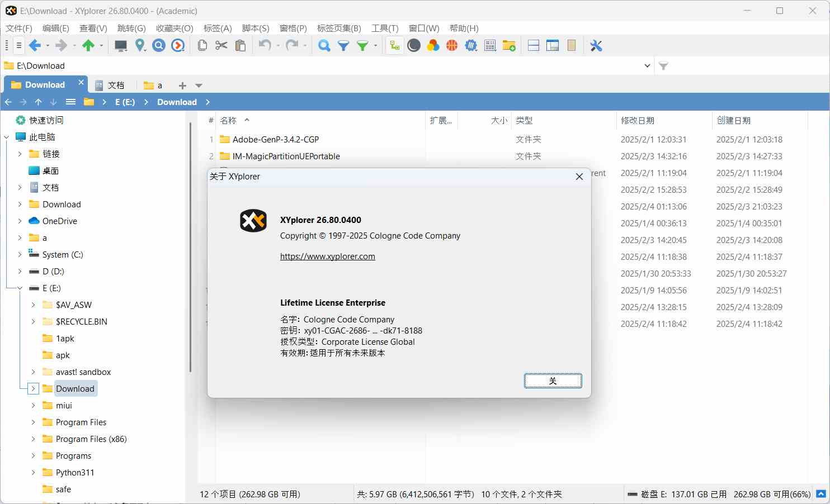Click E (E:) breadcrumb segment

pyautogui.click(x=125, y=102)
